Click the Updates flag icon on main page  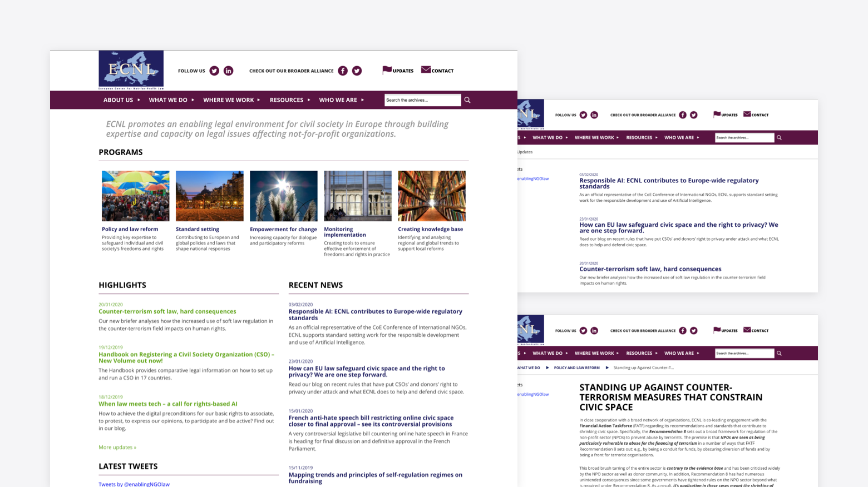click(x=387, y=70)
